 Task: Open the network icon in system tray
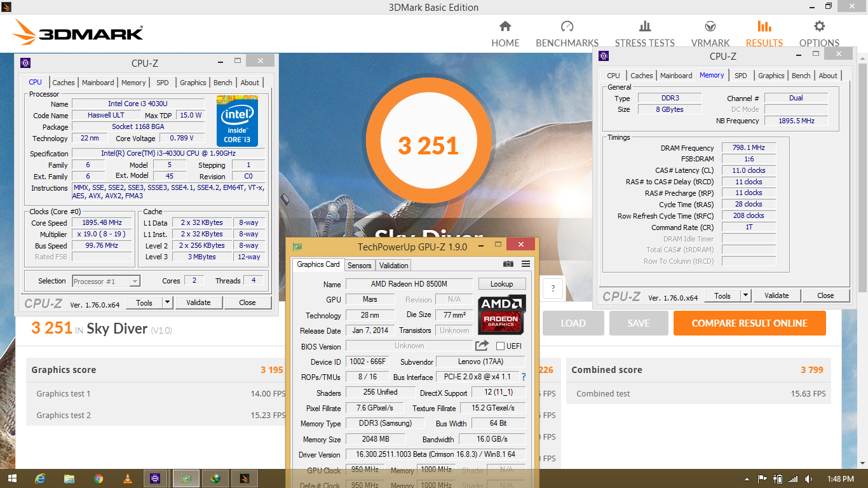[x=792, y=478]
